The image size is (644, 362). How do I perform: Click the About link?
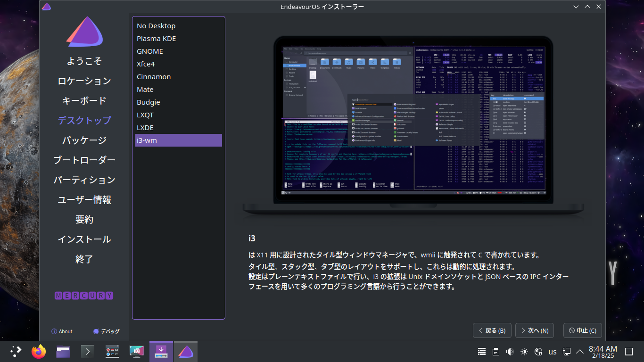pos(62,331)
